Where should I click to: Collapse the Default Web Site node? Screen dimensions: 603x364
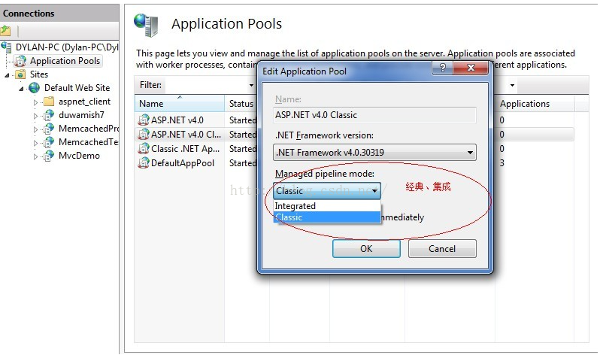pyautogui.click(x=21, y=89)
